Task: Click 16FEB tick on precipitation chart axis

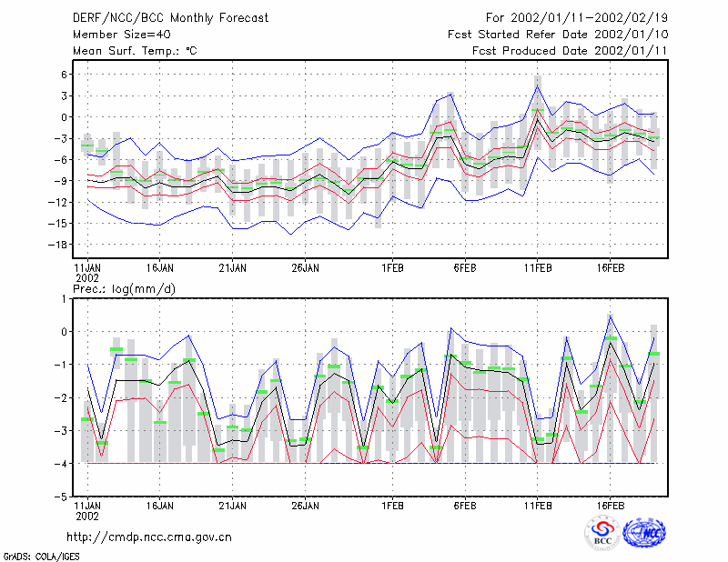Action: [x=611, y=506]
